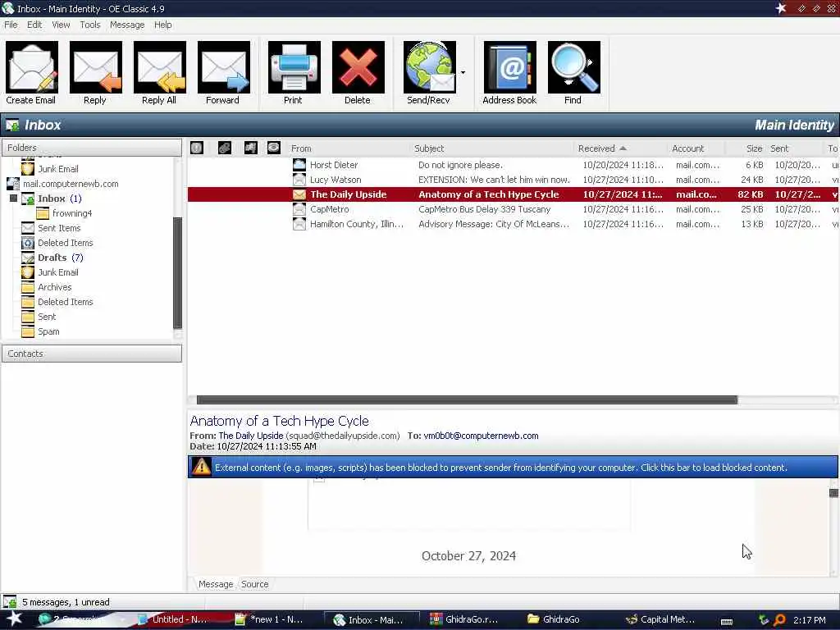Click the status bar mailbox icon

[x=10, y=602]
